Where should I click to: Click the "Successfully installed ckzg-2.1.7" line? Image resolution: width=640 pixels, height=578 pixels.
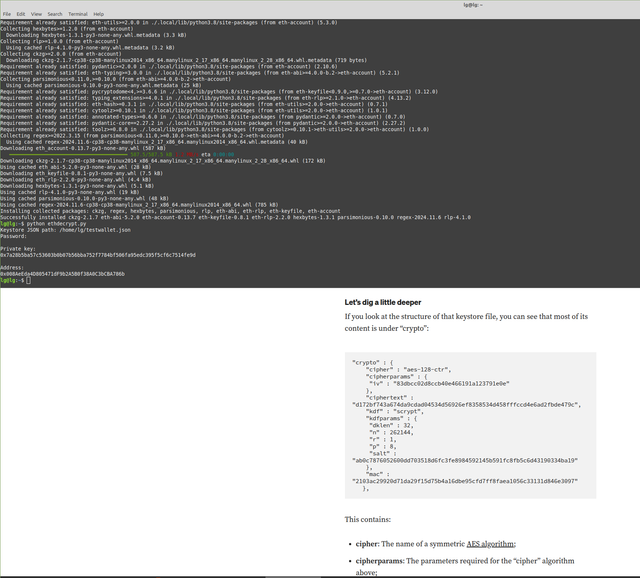(235, 218)
